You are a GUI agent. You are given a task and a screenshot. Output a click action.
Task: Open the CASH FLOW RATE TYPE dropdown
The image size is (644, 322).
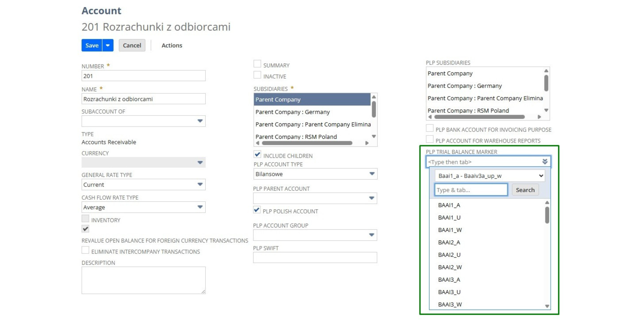200,207
